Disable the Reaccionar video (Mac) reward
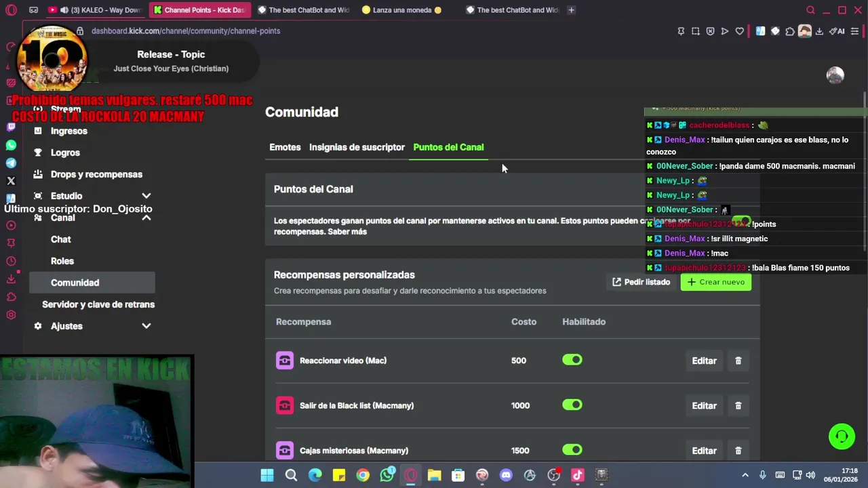868x488 pixels. coord(572,360)
